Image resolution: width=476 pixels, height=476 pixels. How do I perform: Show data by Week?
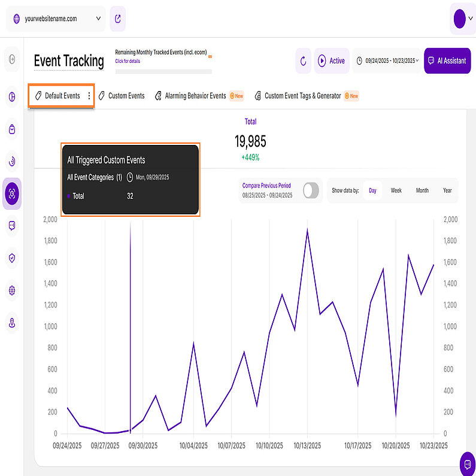tap(396, 190)
